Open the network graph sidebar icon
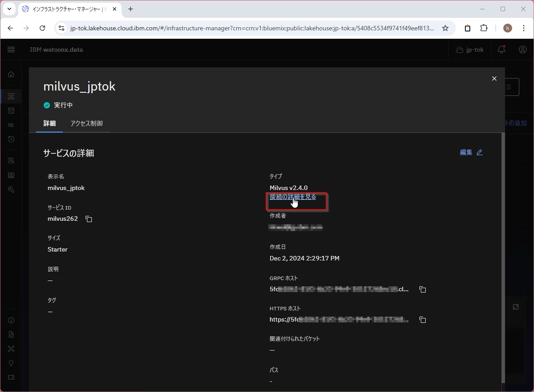This screenshot has width=534, height=392. click(11, 349)
